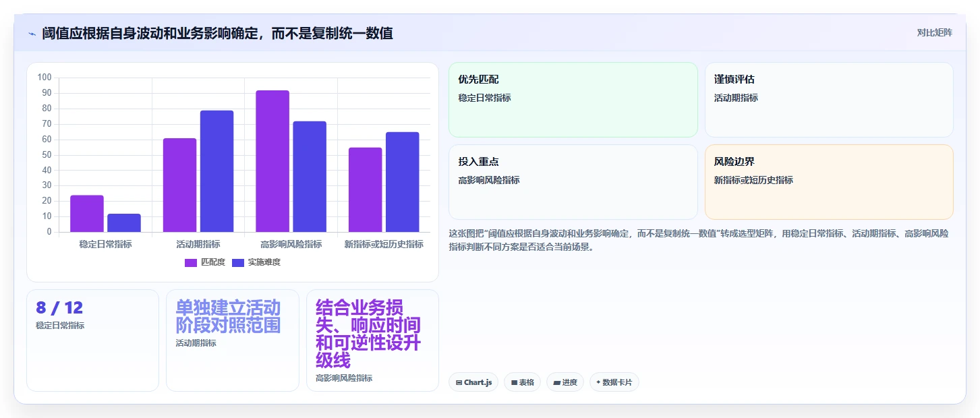This screenshot has width=980, height=418.
Task: Open the 投入重点 matrix card
Action: [573, 182]
